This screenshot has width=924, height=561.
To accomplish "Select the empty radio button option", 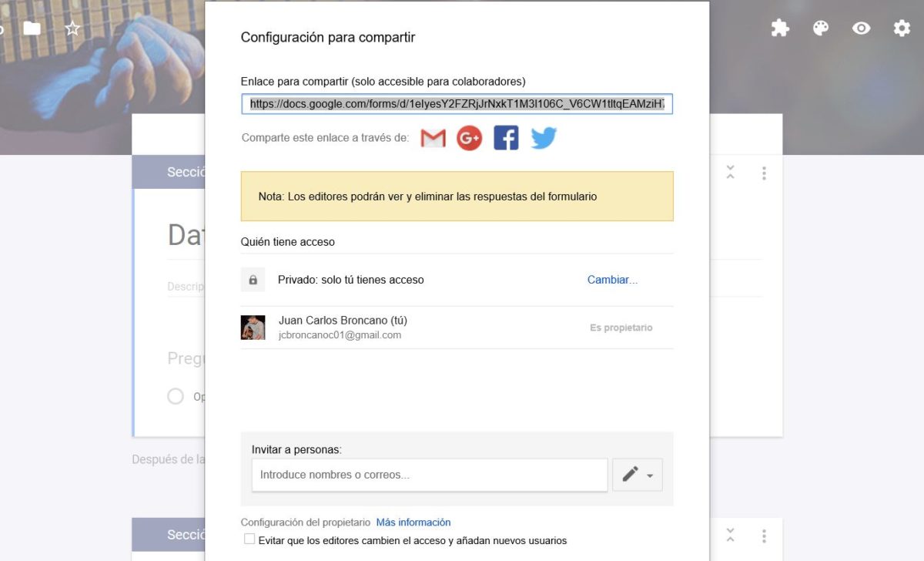I will coord(175,396).
